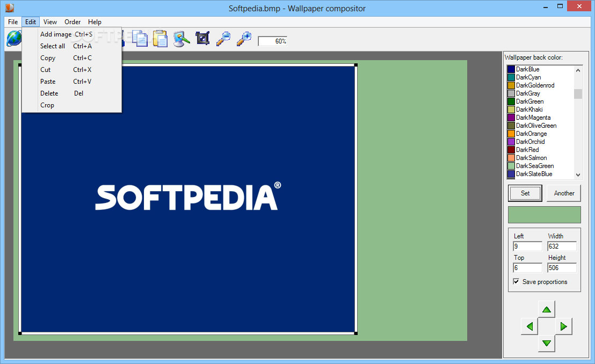Choose Select all from Edit menu
The width and height of the screenshot is (595, 364).
(x=72, y=46)
